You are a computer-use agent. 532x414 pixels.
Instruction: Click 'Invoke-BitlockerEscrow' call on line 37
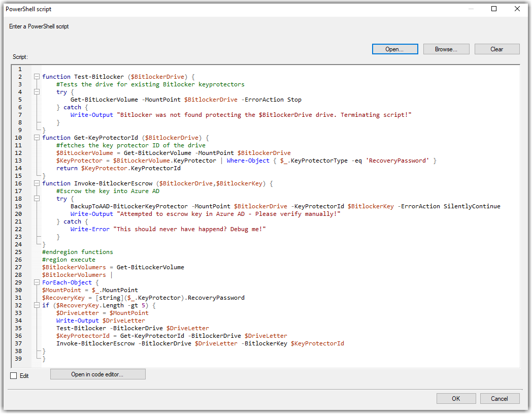pyautogui.click(x=95, y=343)
